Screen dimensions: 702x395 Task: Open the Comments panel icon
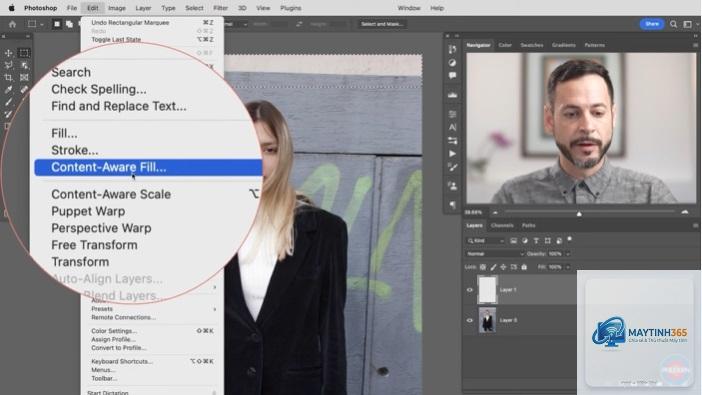point(452,75)
